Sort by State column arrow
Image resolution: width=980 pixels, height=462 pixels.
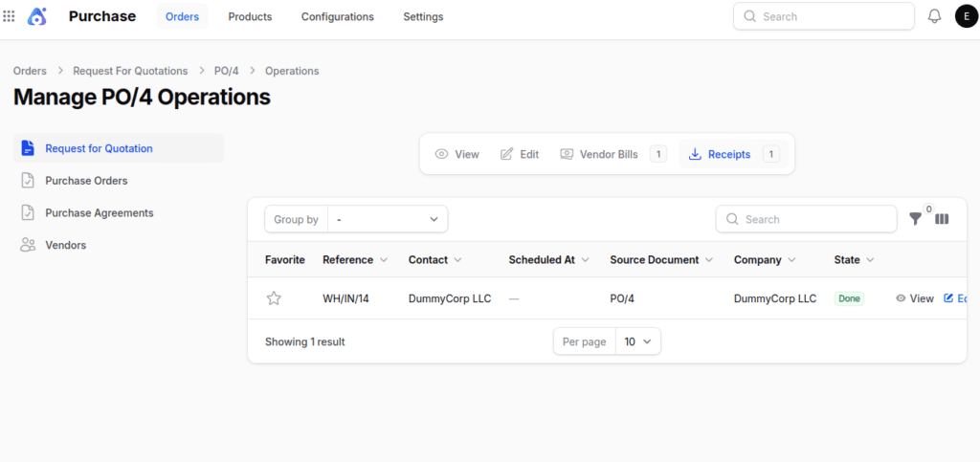point(870,260)
